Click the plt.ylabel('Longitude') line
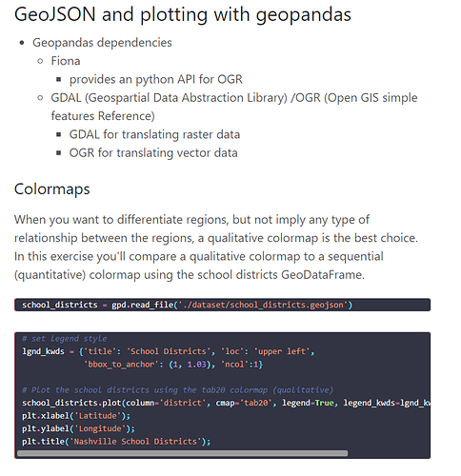Image resolution: width=461 pixels, height=476 pixels. [78, 428]
